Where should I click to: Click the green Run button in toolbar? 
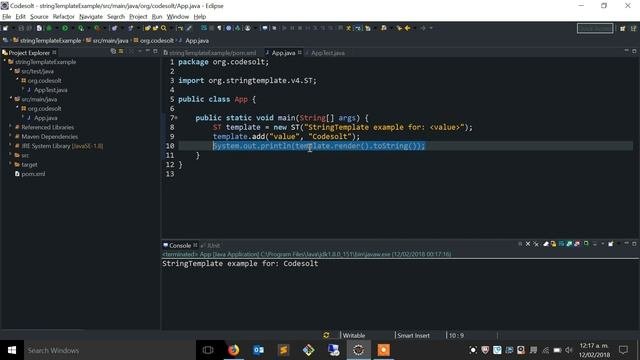tap(65, 28)
